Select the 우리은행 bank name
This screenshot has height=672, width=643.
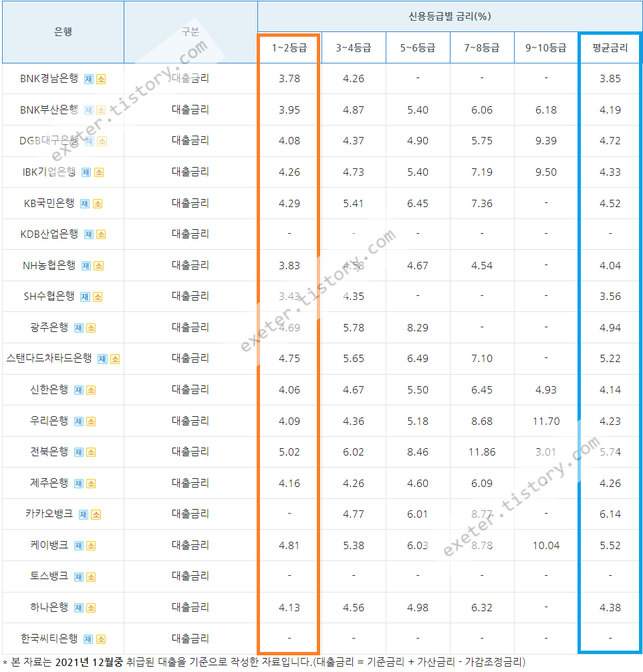(x=49, y=421)
